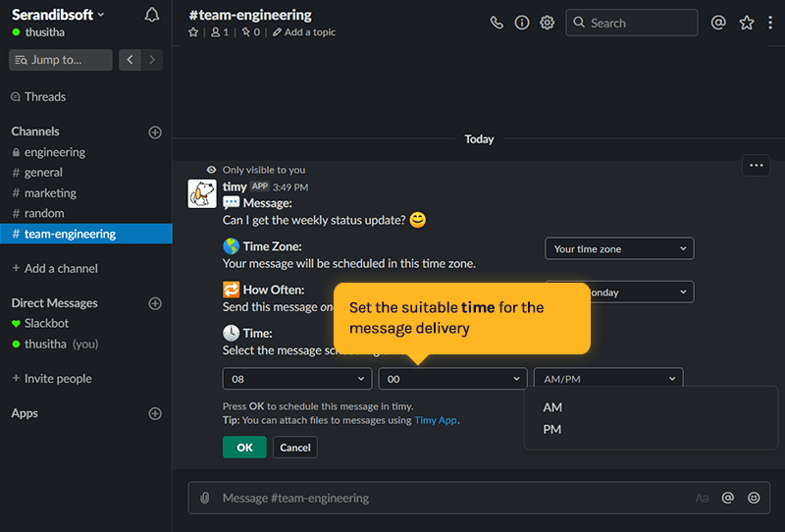Open the vertical three-dots more menu
The width and height of the screenshot is (785, 532).
point(770,23)
